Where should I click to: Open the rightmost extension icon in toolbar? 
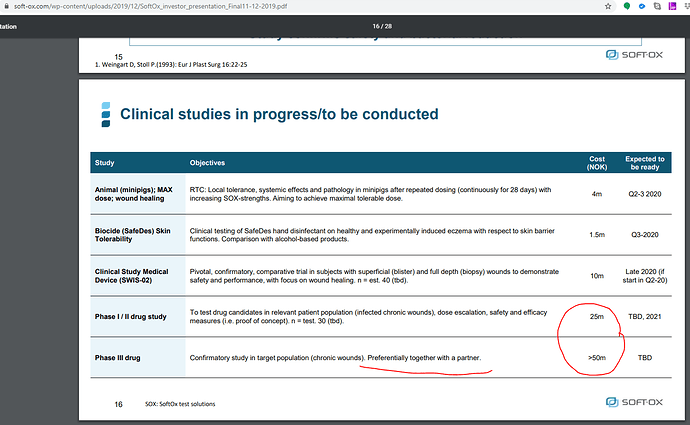pyautogui.click(x=684, y=6)
